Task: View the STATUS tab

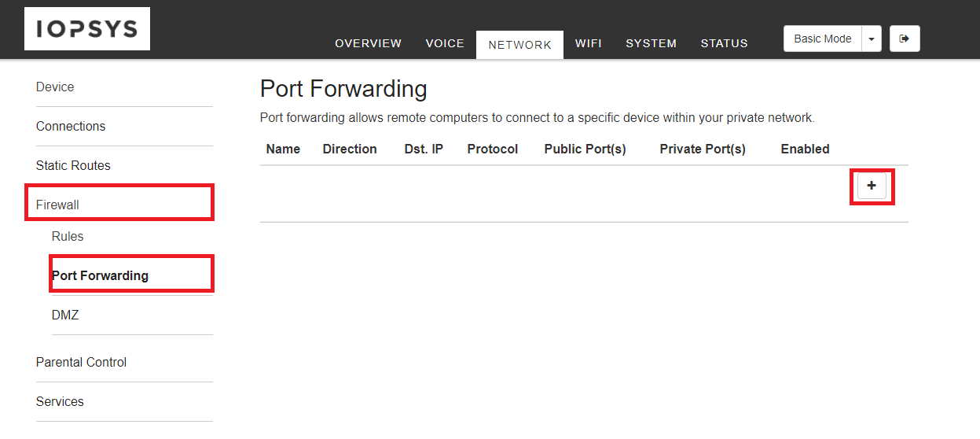Action: pyautogui.click(x=724, y=44)
